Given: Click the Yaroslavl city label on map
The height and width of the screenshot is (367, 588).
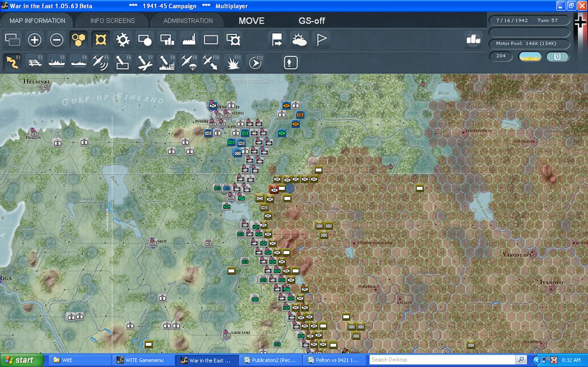Looking at the screenshot, I should 518,255.
